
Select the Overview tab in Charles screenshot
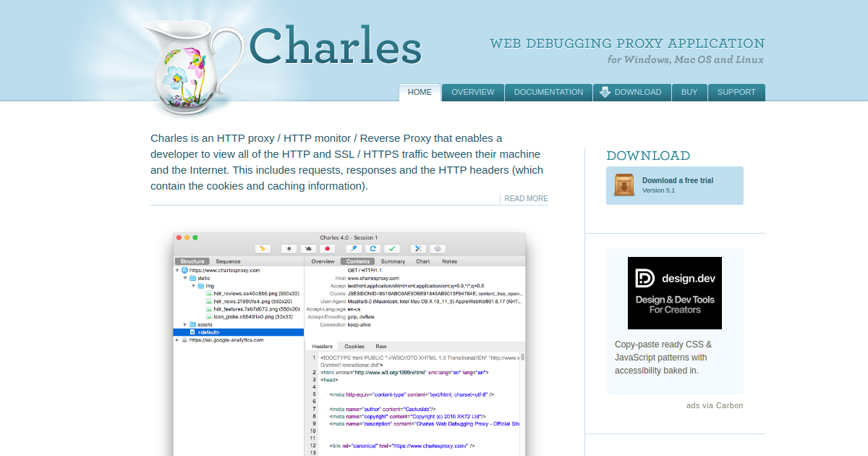pos(323,261)
